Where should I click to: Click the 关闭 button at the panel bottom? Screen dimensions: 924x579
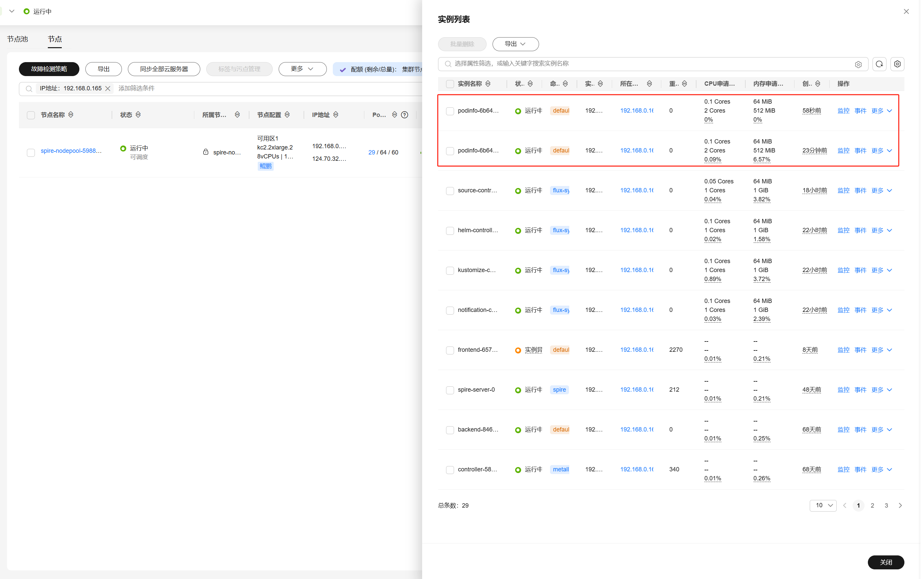pyautogui.click(x=885, y=562)
